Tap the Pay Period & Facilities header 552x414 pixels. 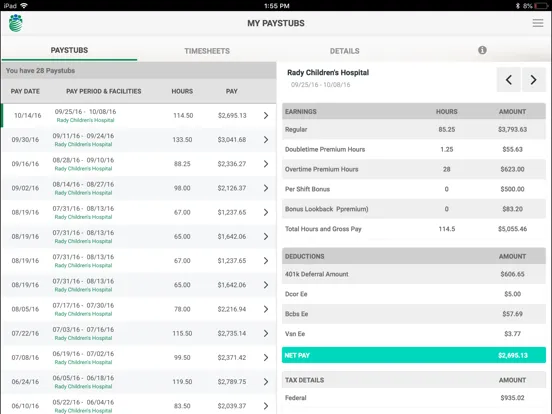pyautogui.click(x=104, y=92)
